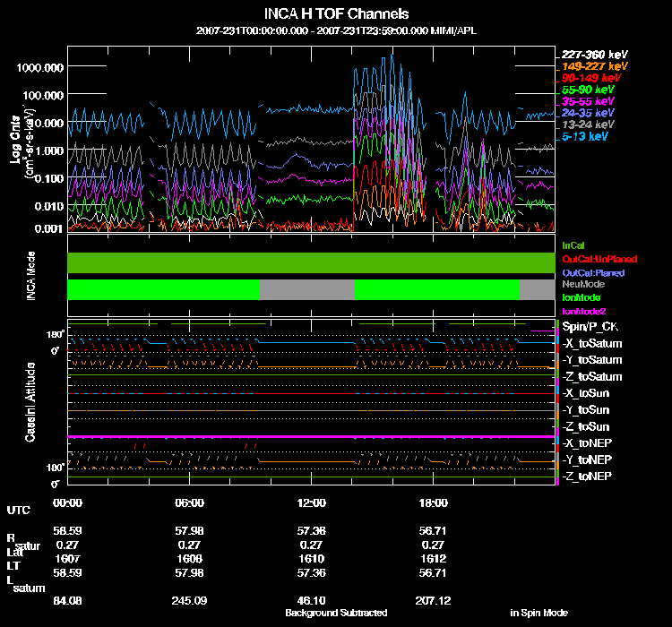This screenshot has width=672, height=627.
Task: Click the InCal mode legend label
Action: coord(573,245)
